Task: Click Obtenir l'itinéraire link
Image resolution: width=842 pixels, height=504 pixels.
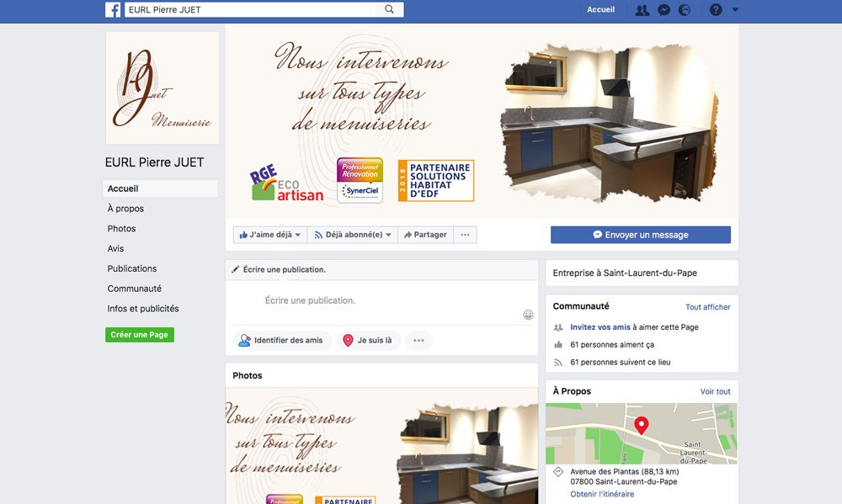Action: tap(602, 494)
